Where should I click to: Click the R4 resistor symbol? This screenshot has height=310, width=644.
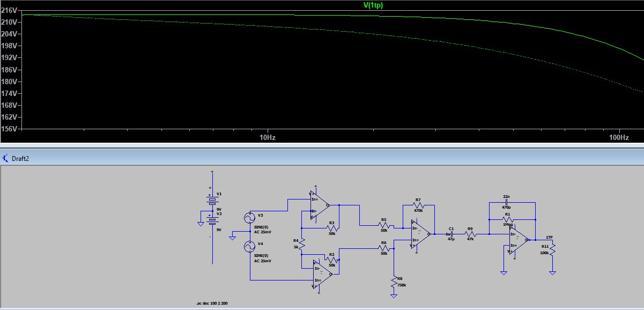[x=302, y=244]
